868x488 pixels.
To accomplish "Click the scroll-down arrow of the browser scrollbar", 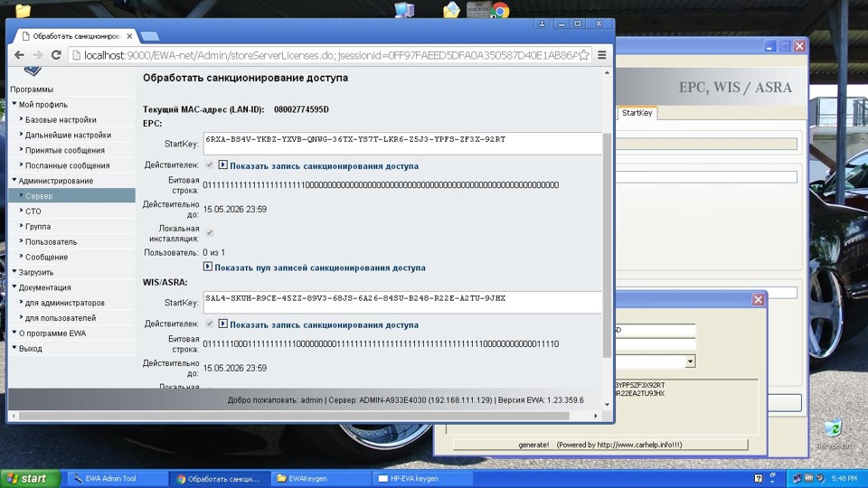I will pyautogui.click(x=607, y=405).
